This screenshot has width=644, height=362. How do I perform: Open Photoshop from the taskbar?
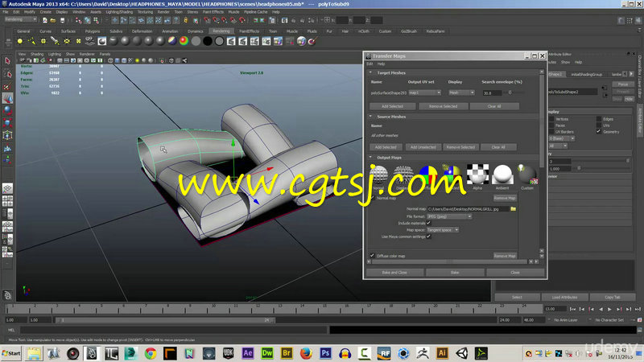[x=325, y=353]
